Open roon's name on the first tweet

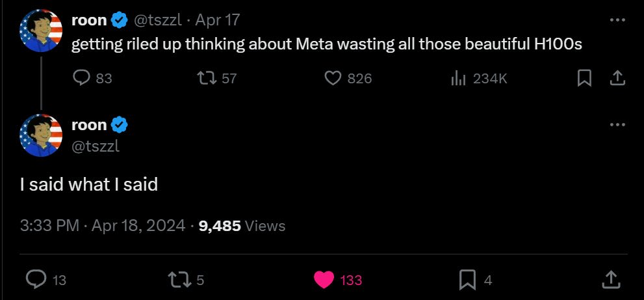click(89, 20)
